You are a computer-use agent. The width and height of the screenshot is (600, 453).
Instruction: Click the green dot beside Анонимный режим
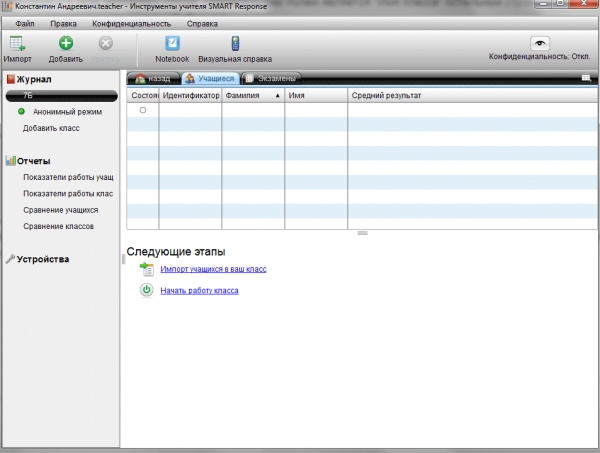(x=21, y=111)
